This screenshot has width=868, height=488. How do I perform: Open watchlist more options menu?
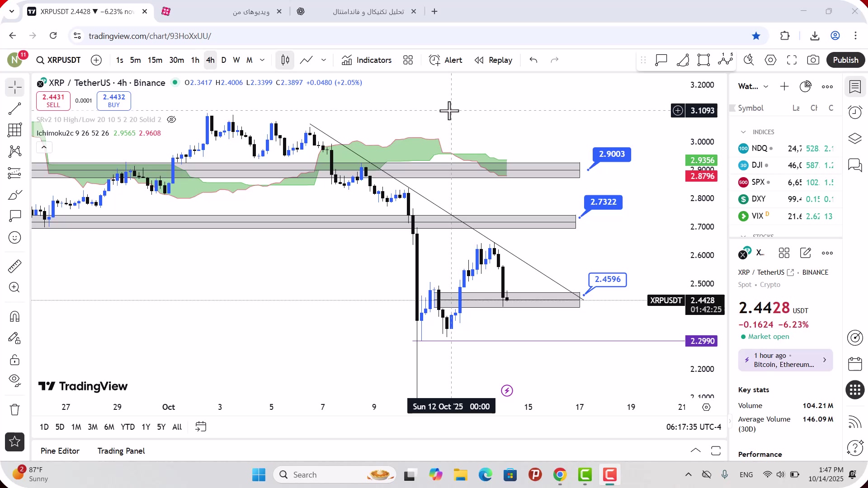tap(827, 86)
